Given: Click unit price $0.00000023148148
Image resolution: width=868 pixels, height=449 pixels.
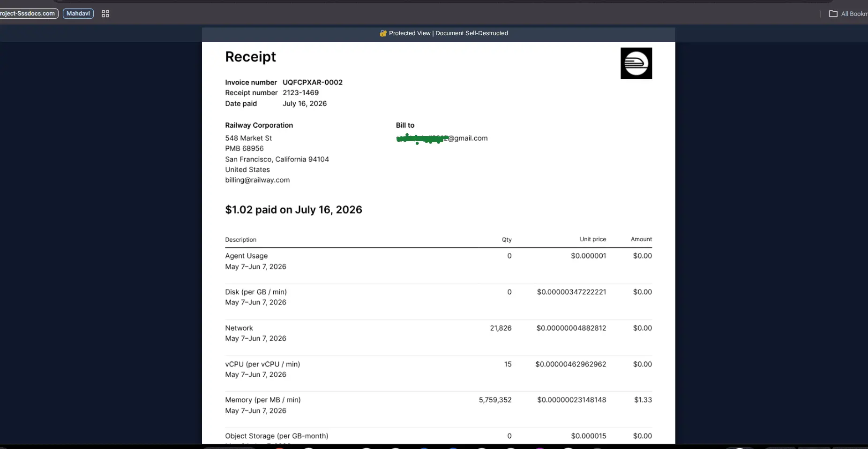Looking at the screenshot, I should 571,400.
